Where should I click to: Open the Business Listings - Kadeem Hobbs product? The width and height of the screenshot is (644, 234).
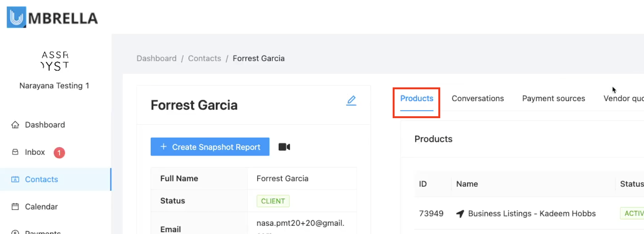tap(532, 214)
